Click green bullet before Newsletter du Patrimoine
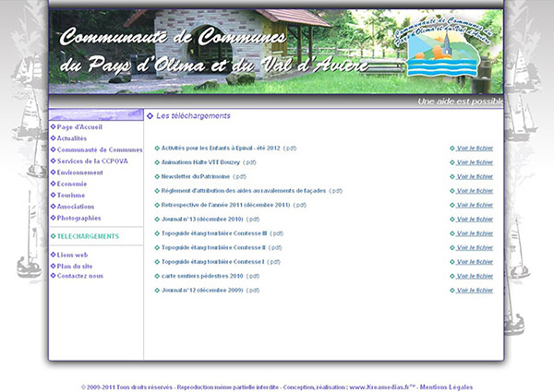The image size is (554, 392). (x=157, y=177)
